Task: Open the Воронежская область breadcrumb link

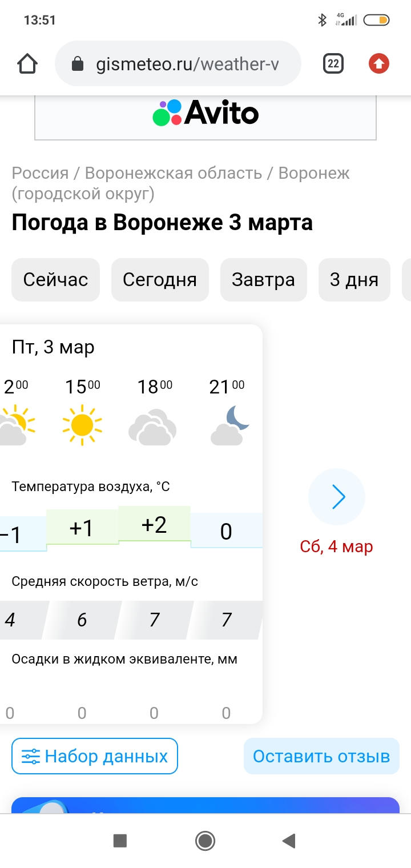Action: point(173,172)
